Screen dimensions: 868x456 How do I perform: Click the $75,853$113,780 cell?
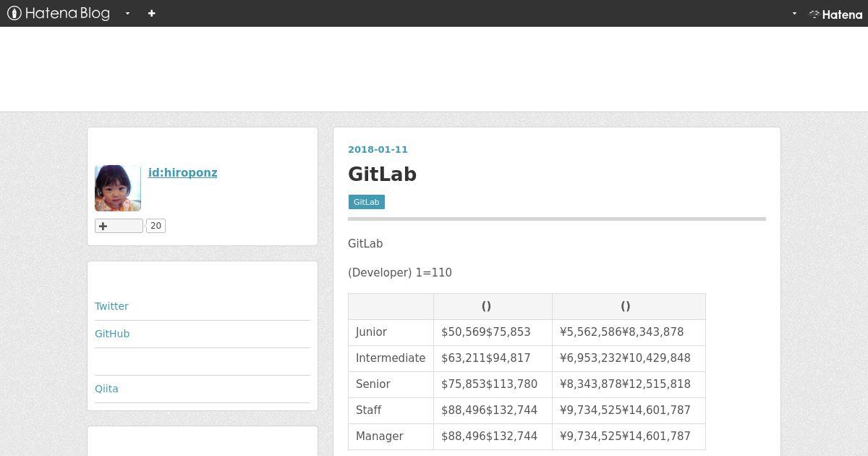493,384
